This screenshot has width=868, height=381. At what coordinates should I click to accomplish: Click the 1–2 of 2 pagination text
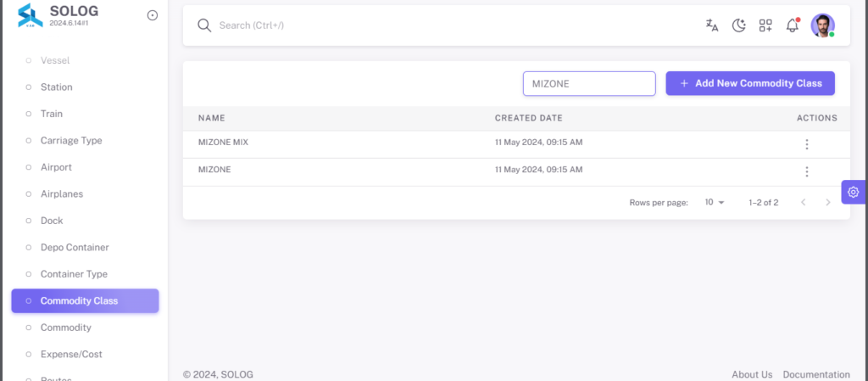point(764,203)
